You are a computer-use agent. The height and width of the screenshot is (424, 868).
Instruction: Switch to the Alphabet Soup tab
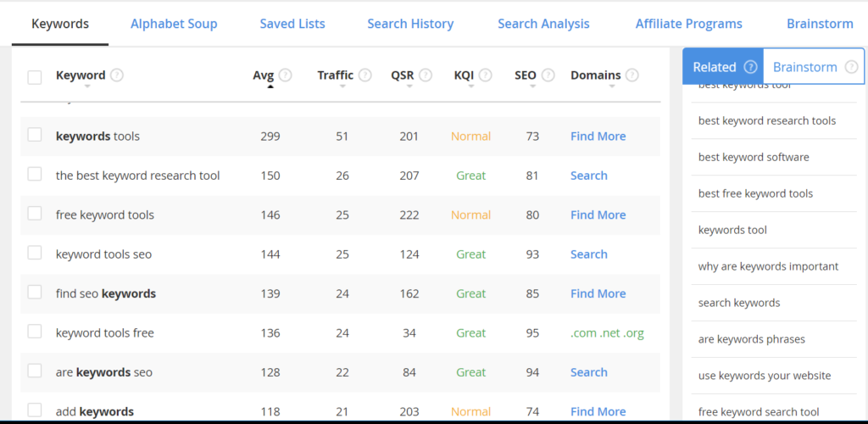click(x=174, y=24)
